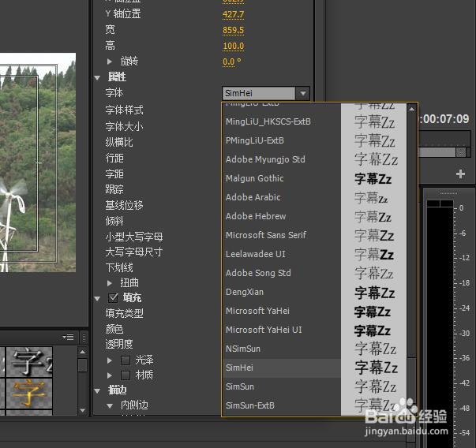476x448 pixels.
Task: Expand the 扭曲 distort property
Action: [110, 283]
